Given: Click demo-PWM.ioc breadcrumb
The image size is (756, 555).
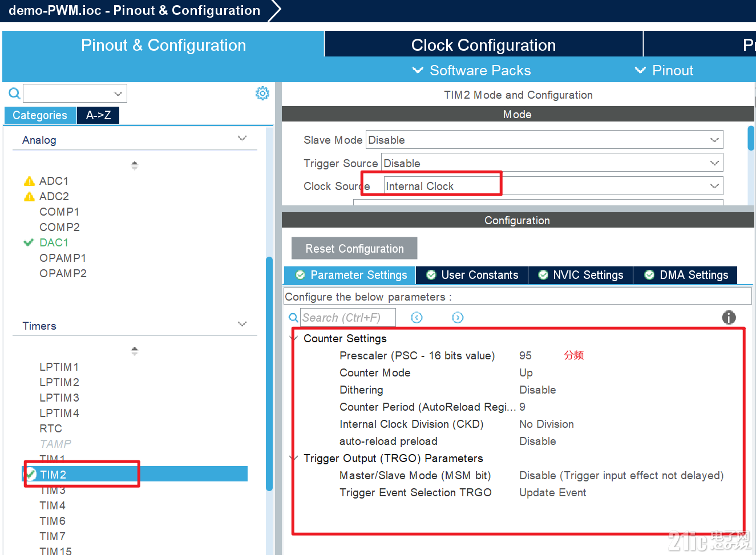Looking at the screenshot, I should pos(134,10).
